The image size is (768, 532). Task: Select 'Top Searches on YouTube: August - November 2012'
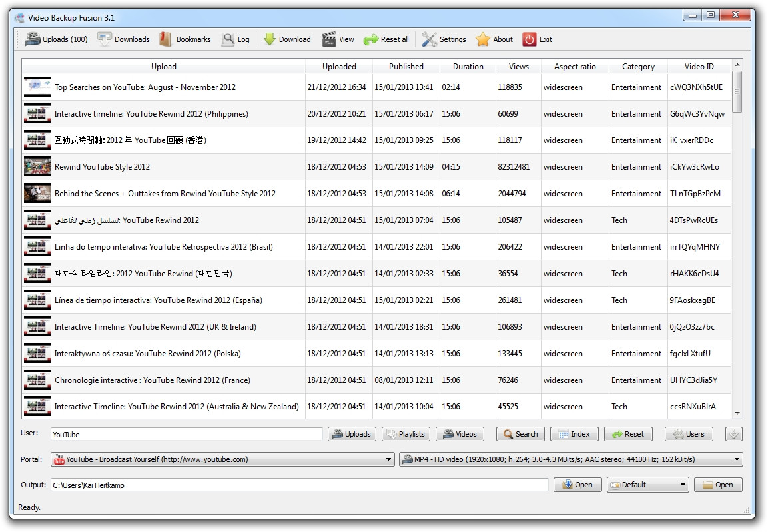coord(145,87)
